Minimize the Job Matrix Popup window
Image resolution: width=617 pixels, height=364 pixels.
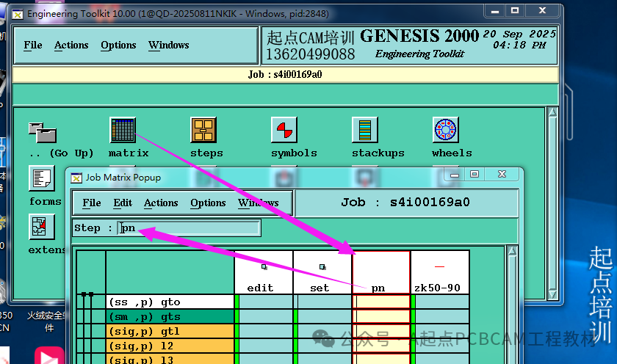(455, 174)
